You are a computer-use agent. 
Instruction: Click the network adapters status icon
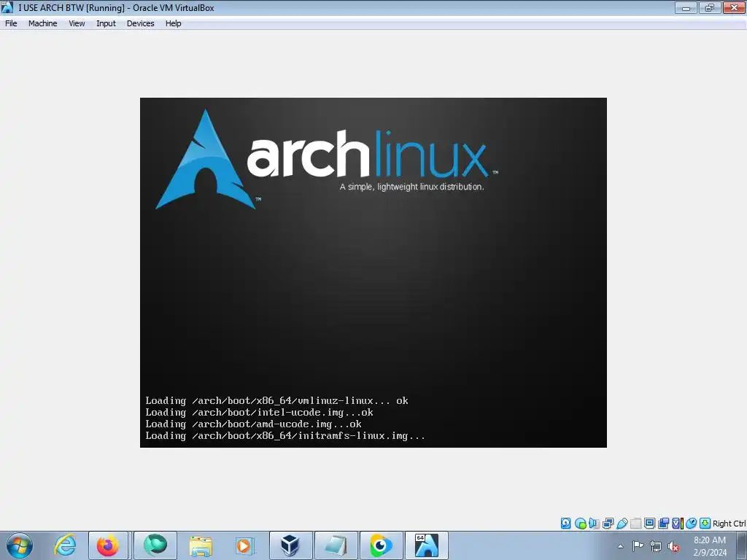[x=608, y=524]
